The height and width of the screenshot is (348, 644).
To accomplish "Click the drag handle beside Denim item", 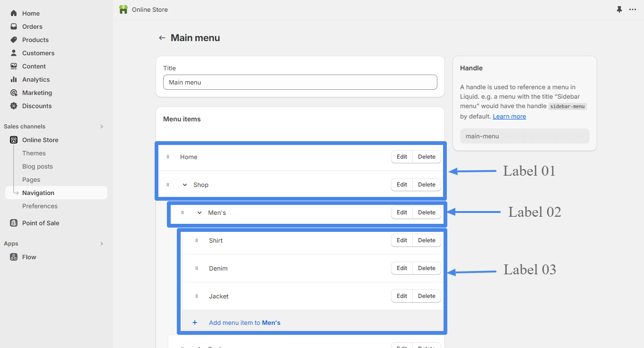I will (x=197, y=268).
